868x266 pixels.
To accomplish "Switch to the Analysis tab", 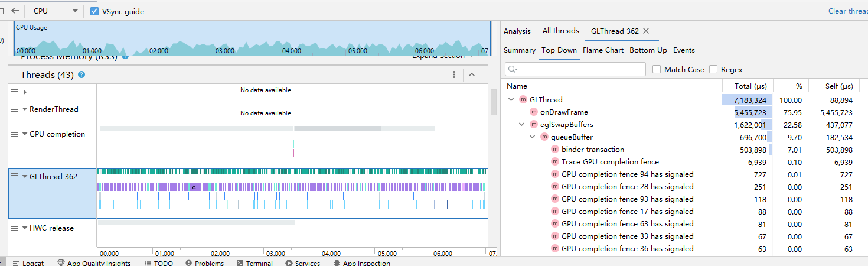I will click(517, 31).
